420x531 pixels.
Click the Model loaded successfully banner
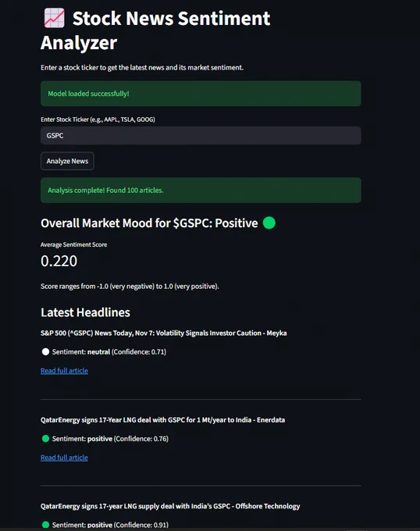tap(201, 94)
